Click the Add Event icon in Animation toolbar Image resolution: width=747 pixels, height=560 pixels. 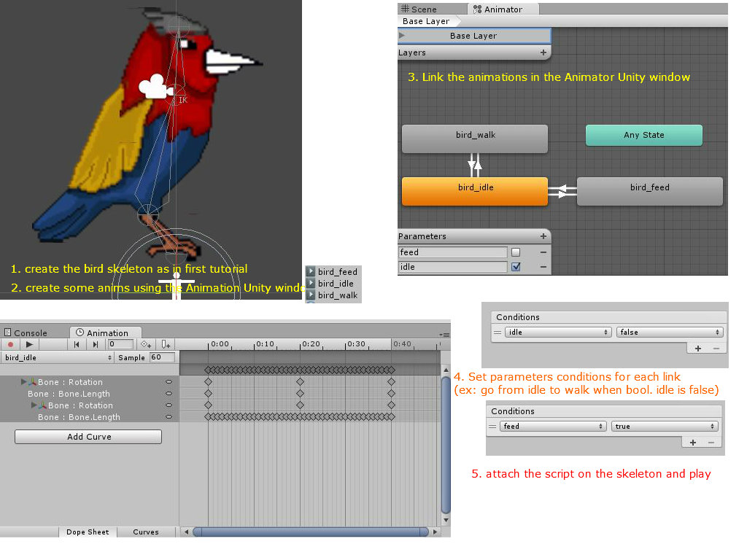tap(166, 344)
